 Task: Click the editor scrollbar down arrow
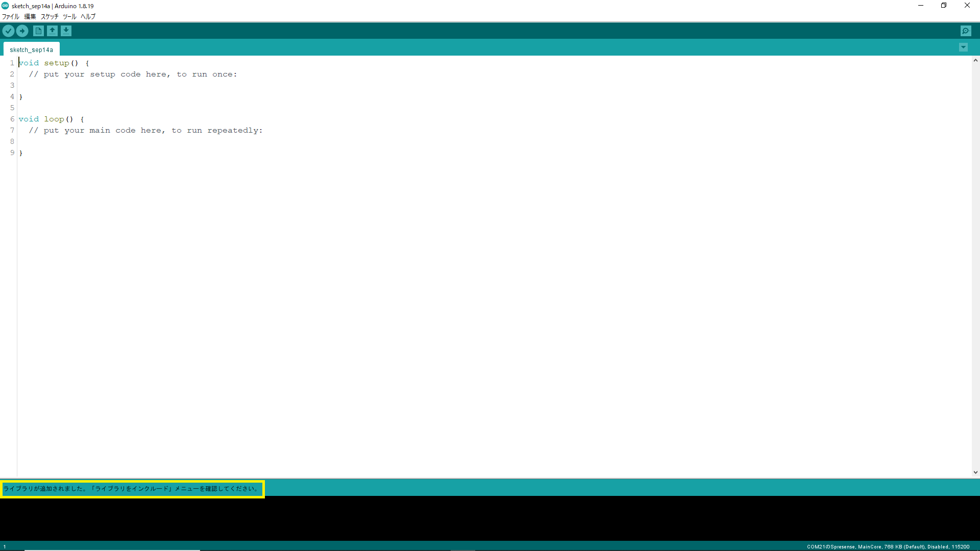coord(975,472)
